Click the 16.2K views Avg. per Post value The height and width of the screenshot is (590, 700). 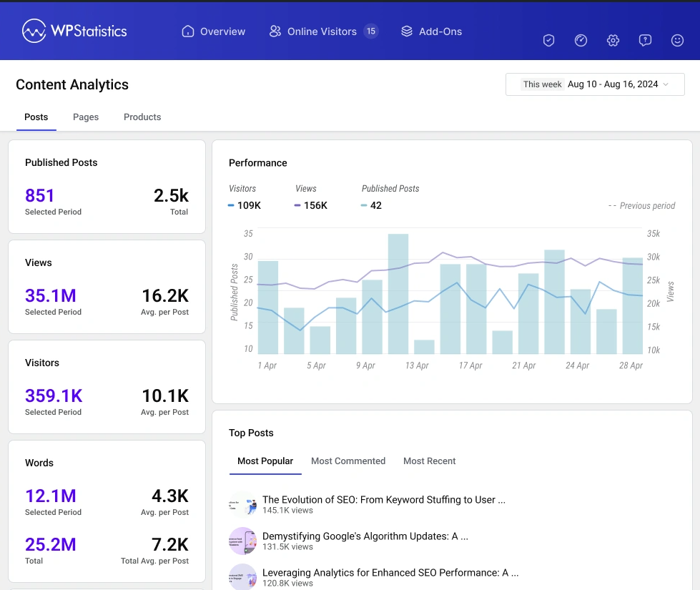165,295
